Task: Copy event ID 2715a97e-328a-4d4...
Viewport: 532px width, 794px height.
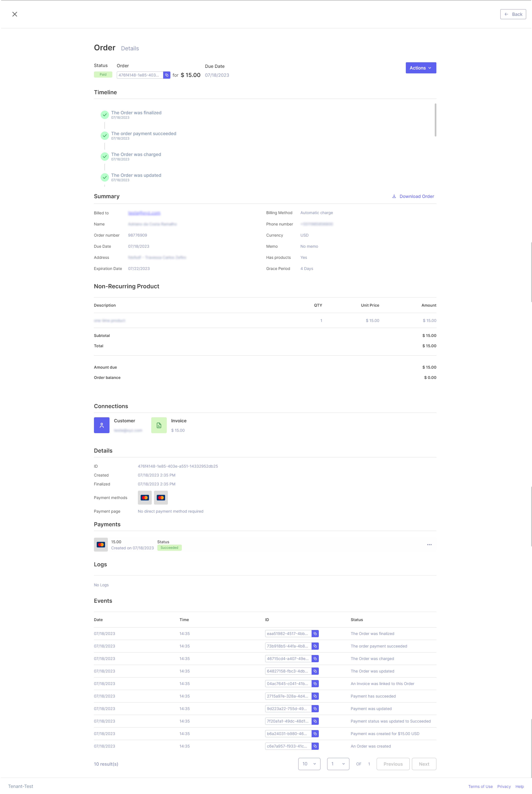Action: coord(315,696)
